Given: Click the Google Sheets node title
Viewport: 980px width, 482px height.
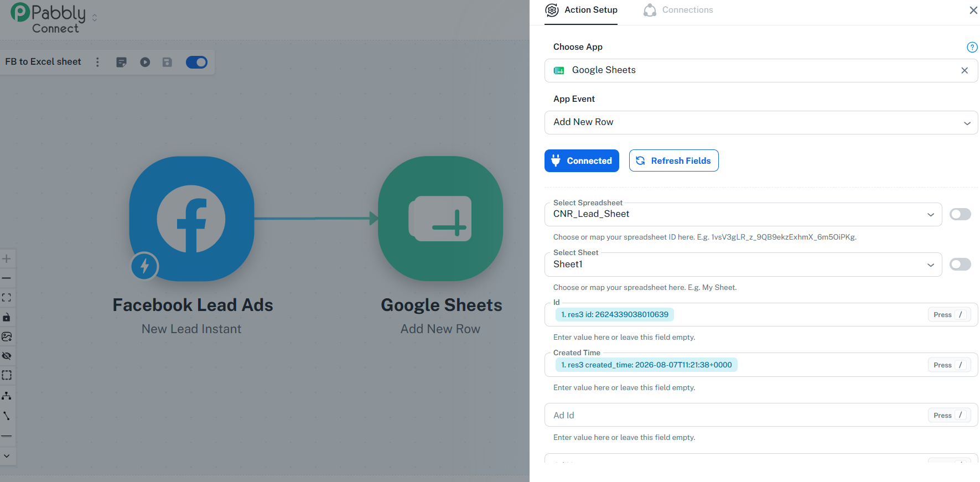Looking at the screenshot, I should point(442,305).
